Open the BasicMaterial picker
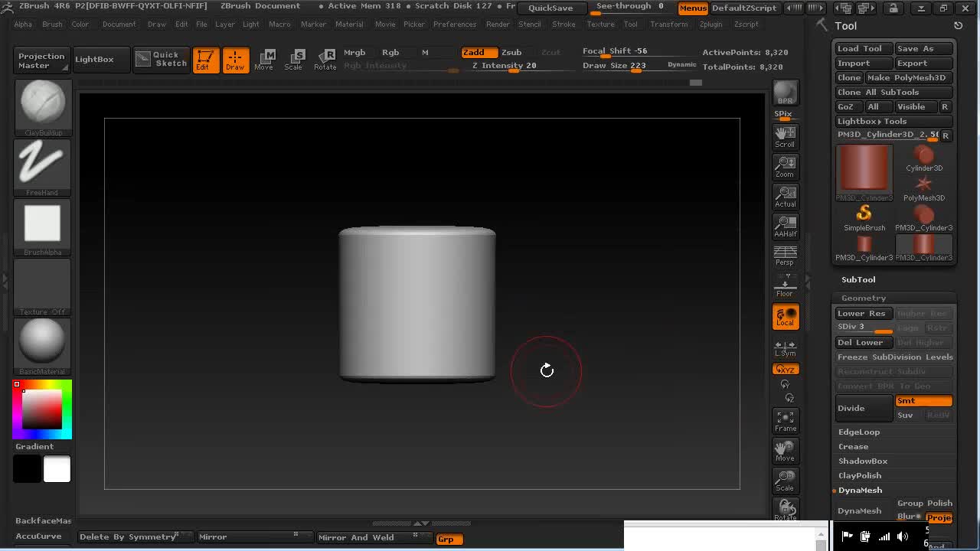This screenshot has height=551, width=980. pos(42,347)
